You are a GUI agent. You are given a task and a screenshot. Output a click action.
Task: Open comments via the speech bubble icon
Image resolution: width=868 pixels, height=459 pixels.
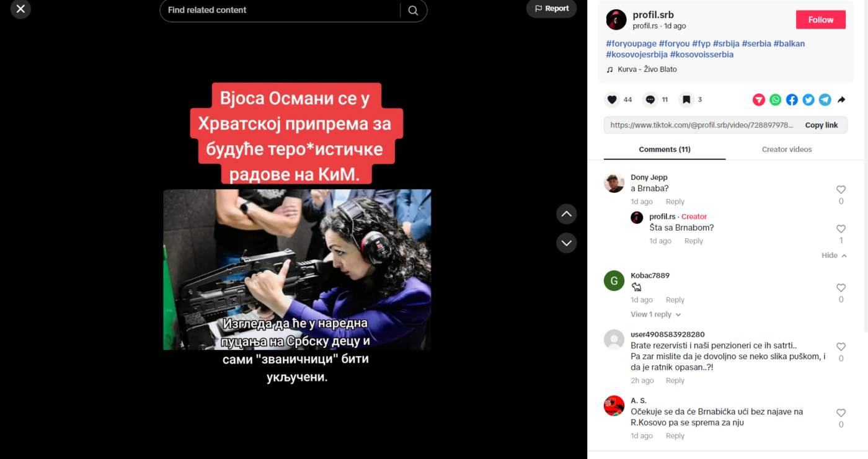pyautogui.click(x=650, y=99)
